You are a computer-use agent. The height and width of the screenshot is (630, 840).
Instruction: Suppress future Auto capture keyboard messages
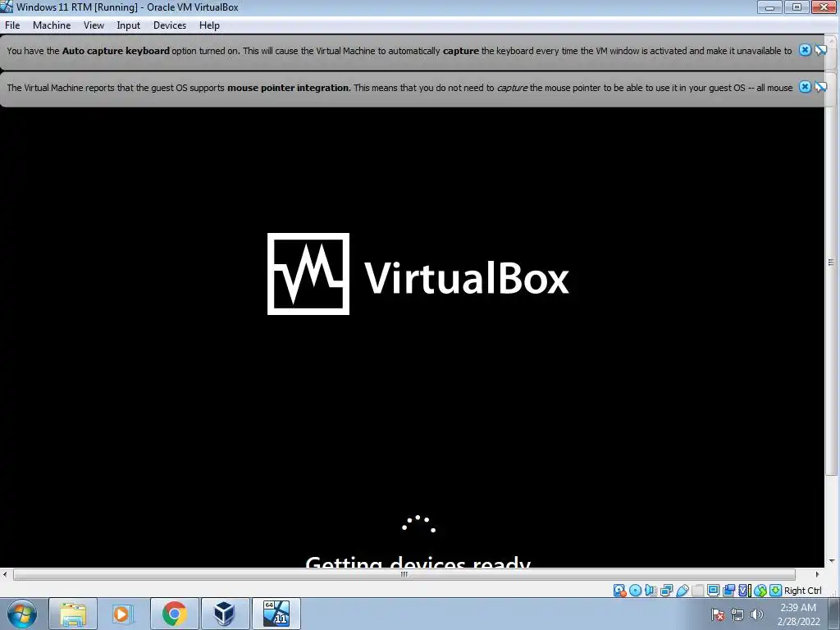tap(820, 50)
